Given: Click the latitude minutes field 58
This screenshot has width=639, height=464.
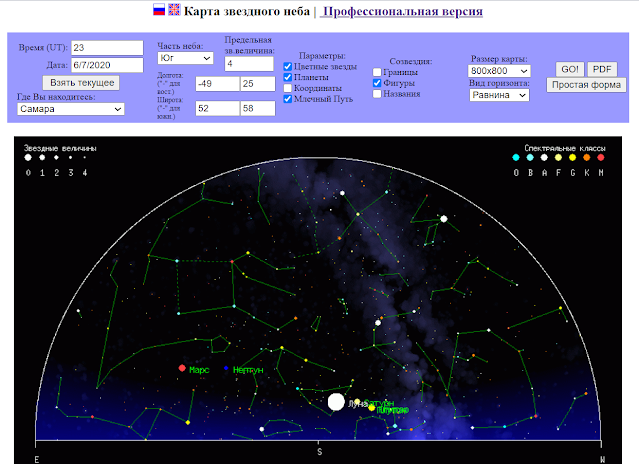Looking at the screenshot, I should point(258,108).
